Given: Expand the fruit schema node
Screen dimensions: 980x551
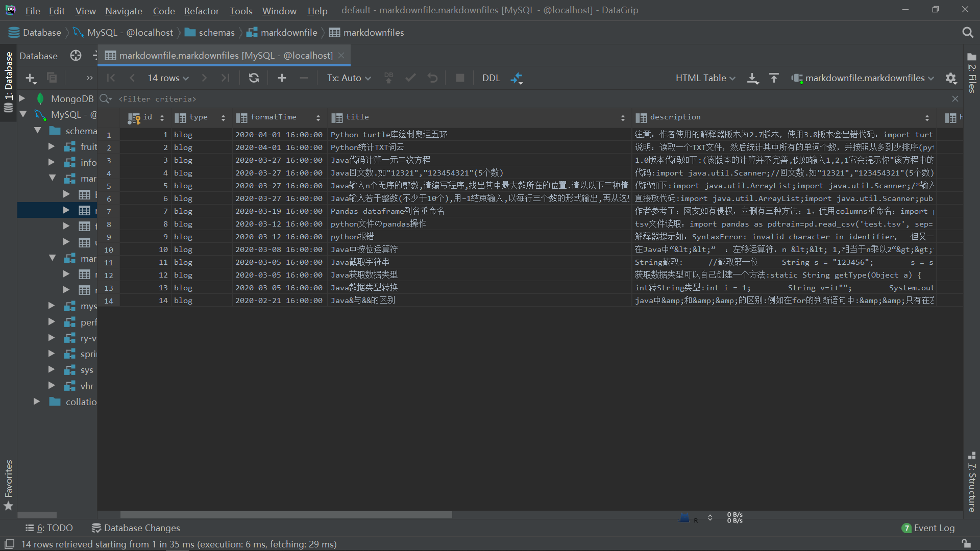Looking at the screenshot, I should 52,146.
